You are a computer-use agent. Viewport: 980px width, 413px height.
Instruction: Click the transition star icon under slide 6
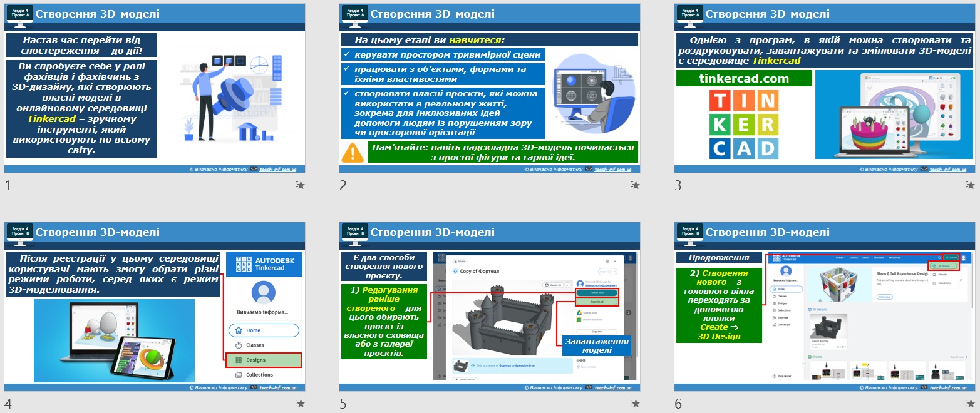(x=970, y=404)
